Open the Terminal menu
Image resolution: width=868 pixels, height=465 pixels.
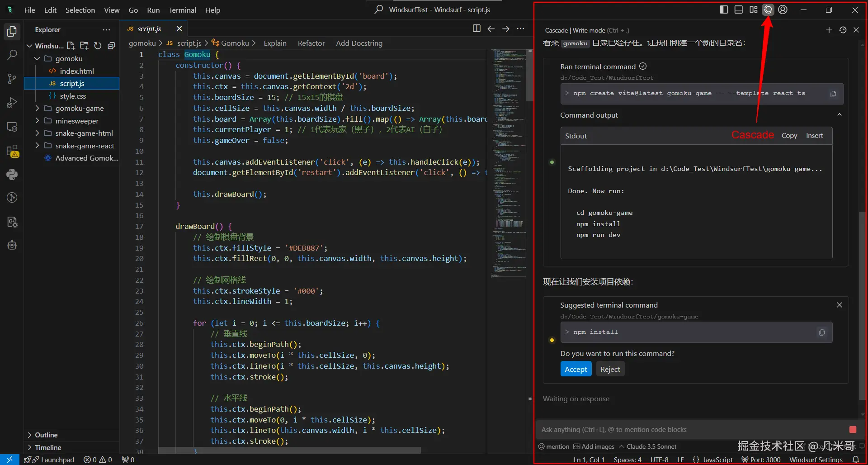click(182, 10)
